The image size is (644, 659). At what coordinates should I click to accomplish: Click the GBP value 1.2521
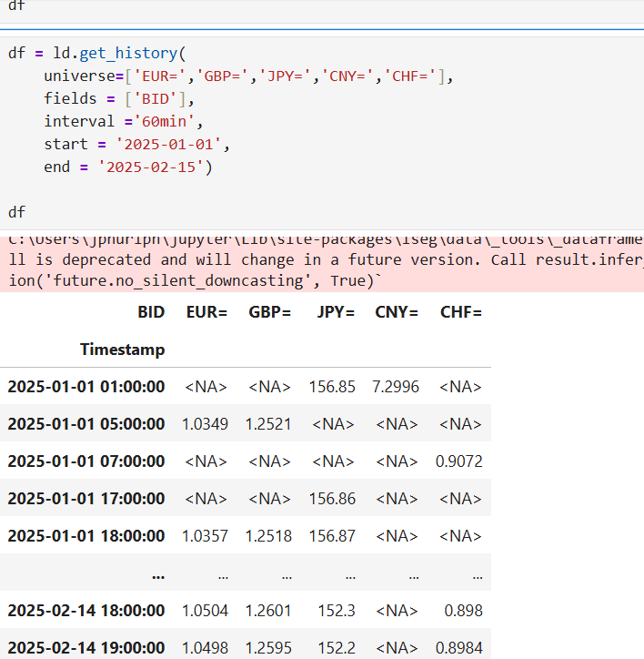268,423
